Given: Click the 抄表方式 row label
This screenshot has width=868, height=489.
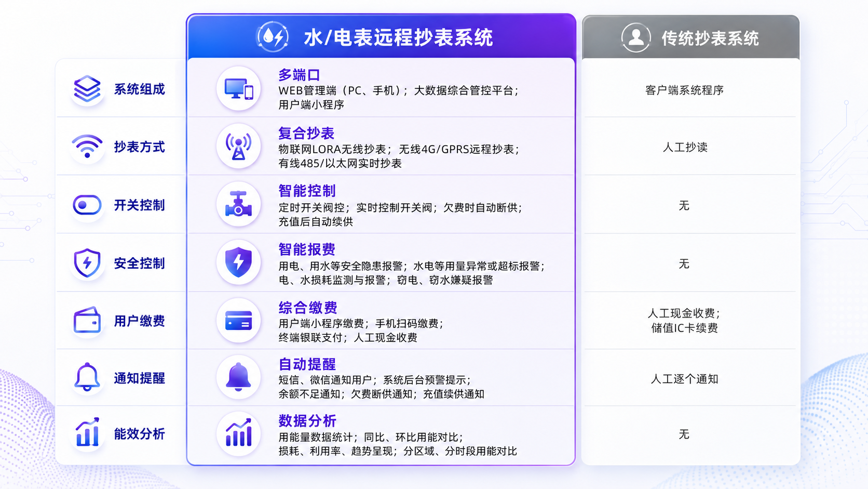Looking at the screenshot, I should tap(140, 147).
